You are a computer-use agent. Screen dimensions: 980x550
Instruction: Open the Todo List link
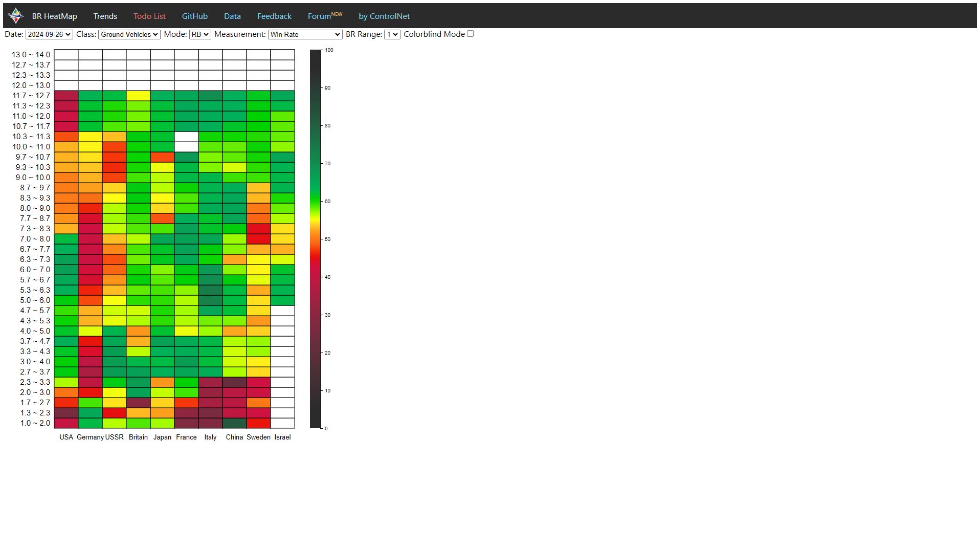tap(149, 16)
